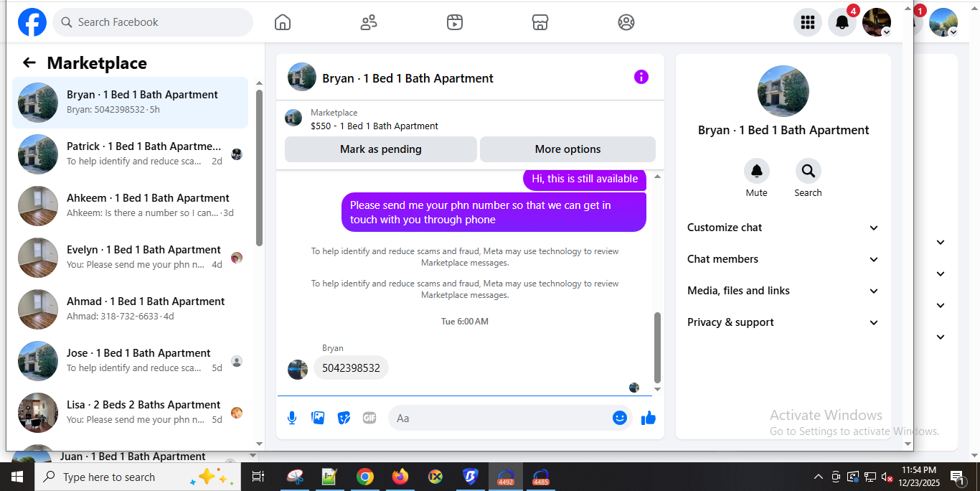Open the Friends tab icon
This screenshot has width=980, height=491.
[369, 22]
